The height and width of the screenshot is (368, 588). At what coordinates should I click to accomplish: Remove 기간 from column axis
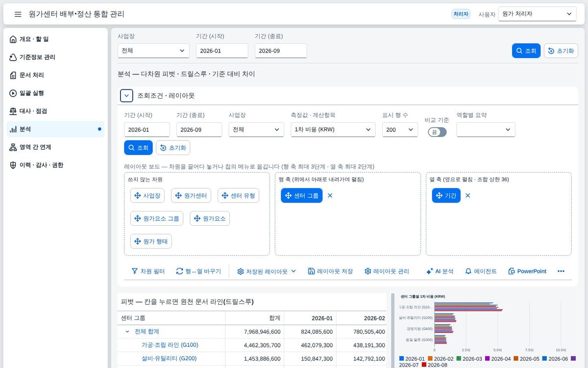pos(468,195)
